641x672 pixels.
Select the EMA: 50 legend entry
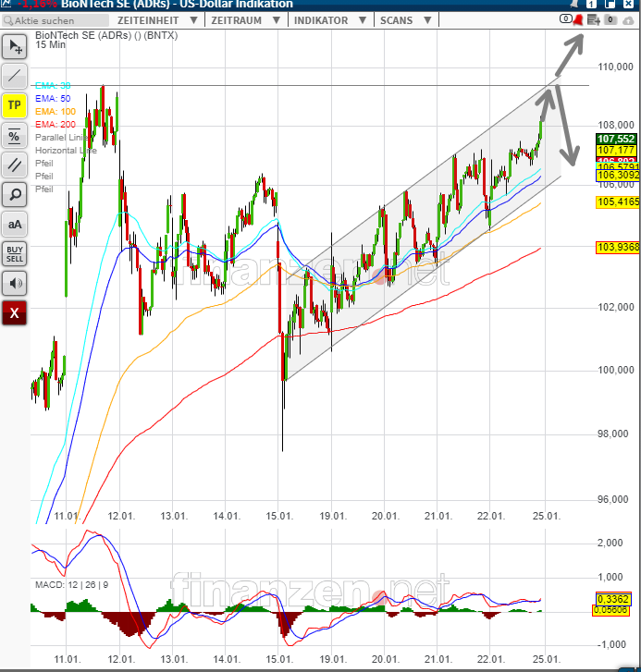53,99
